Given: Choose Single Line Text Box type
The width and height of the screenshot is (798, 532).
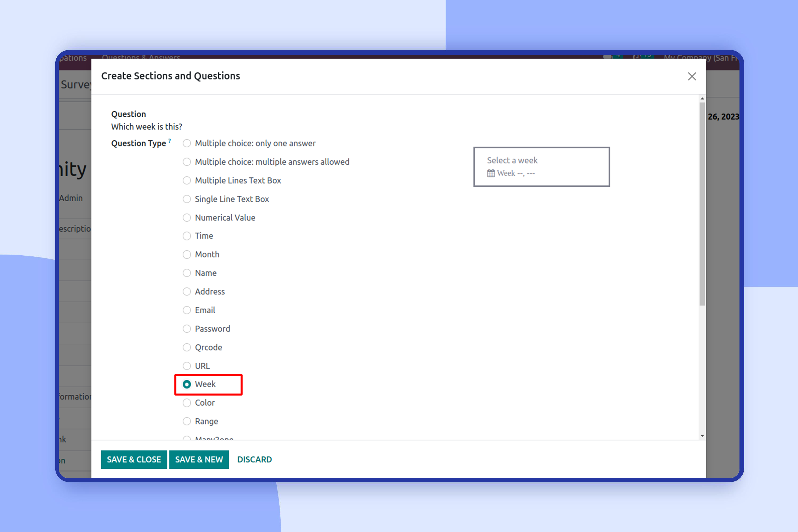Looking at the screenshot, I should click(x=187, y=199).
